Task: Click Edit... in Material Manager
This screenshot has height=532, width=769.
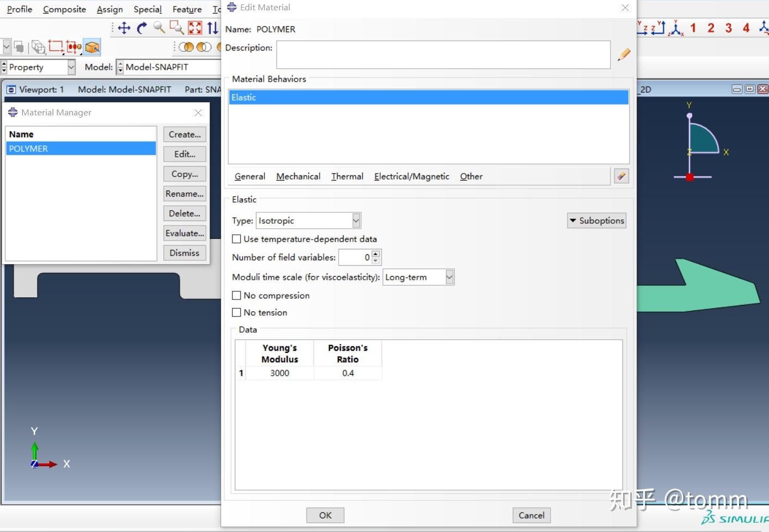Action: [x=185, y=154]
